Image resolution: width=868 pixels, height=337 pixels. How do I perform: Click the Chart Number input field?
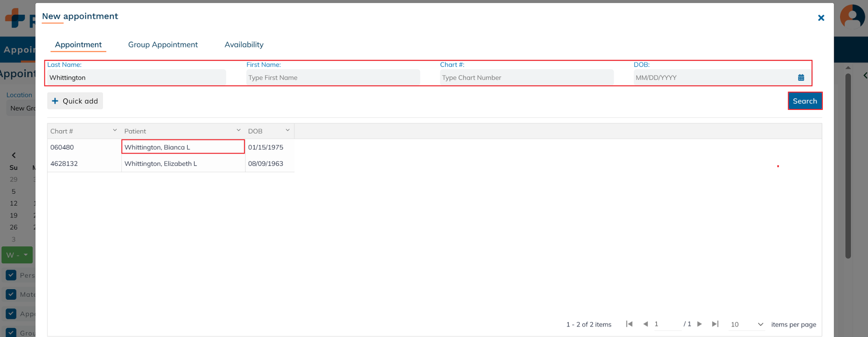(526, 78)
